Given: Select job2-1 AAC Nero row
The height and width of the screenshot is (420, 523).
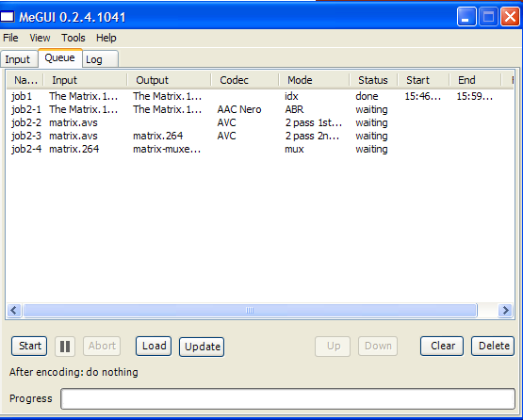Looking at the screenshot, I should click(260, 109).
